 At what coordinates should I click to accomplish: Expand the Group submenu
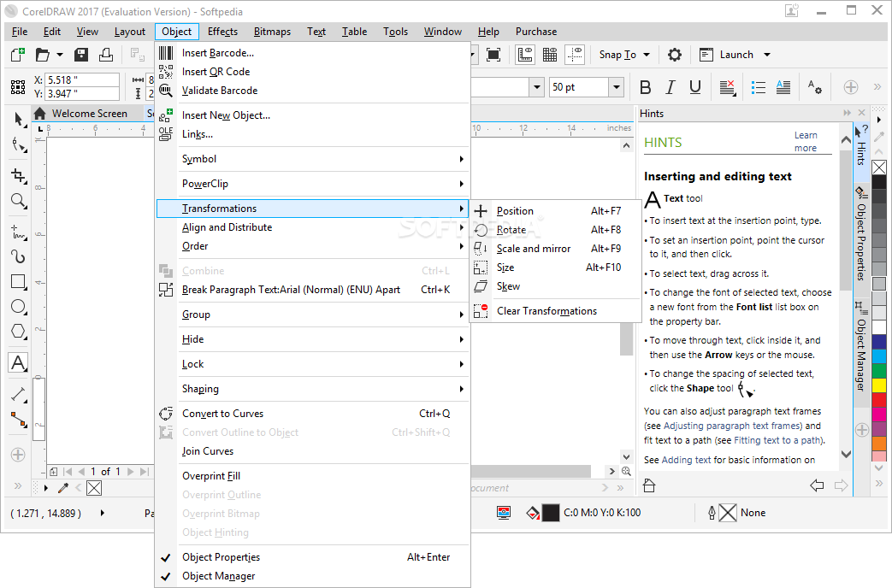click(313, 315)
